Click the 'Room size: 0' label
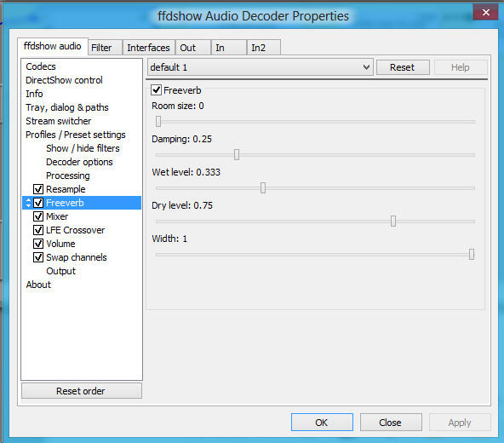The image size is (504, 443). (x=178, y=106)
